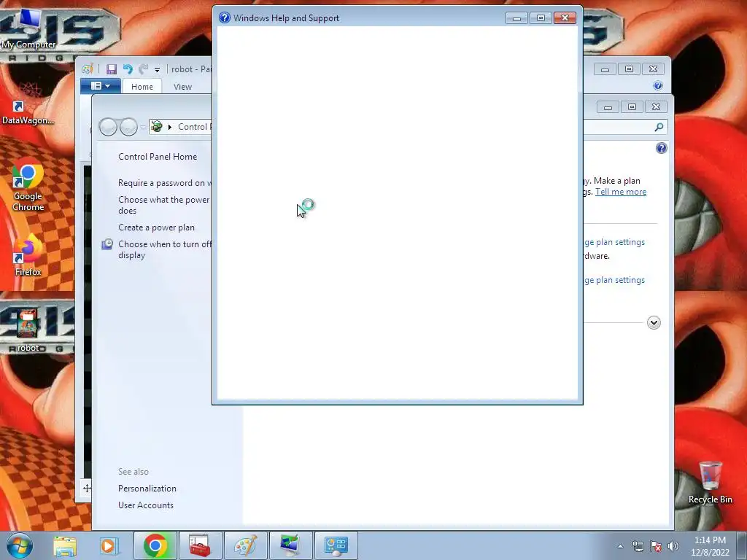
Task: Open Paint's blue application menu button
Action: [101, 86]
